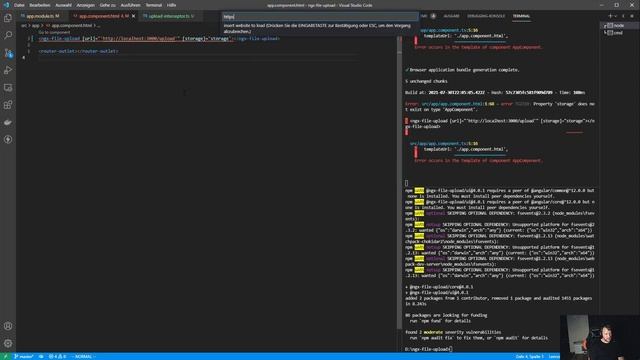Open the Source Control view
Screen dimensions: 640x360
(8, 53)
